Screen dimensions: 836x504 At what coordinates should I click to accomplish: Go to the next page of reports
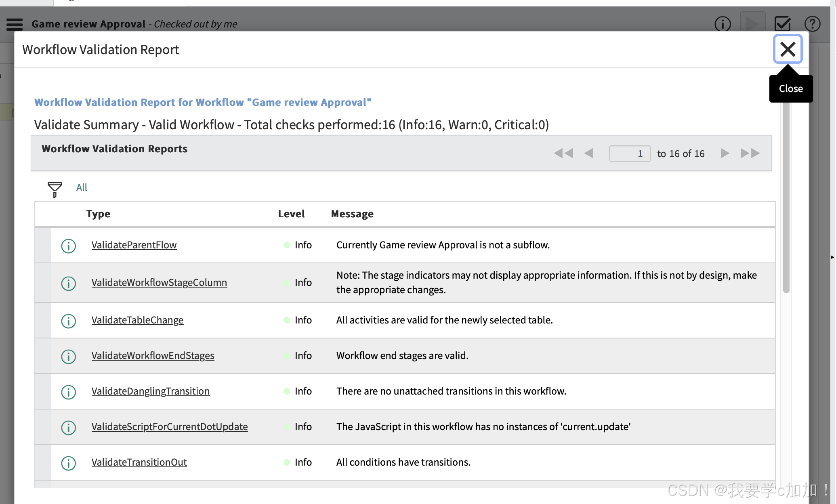pos(725,153)
